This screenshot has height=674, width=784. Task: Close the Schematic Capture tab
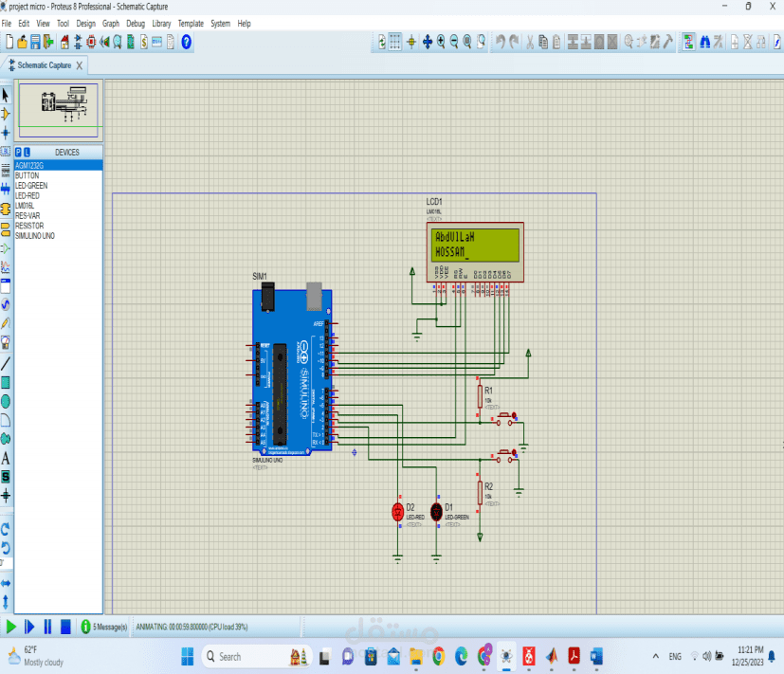(80, 65)
